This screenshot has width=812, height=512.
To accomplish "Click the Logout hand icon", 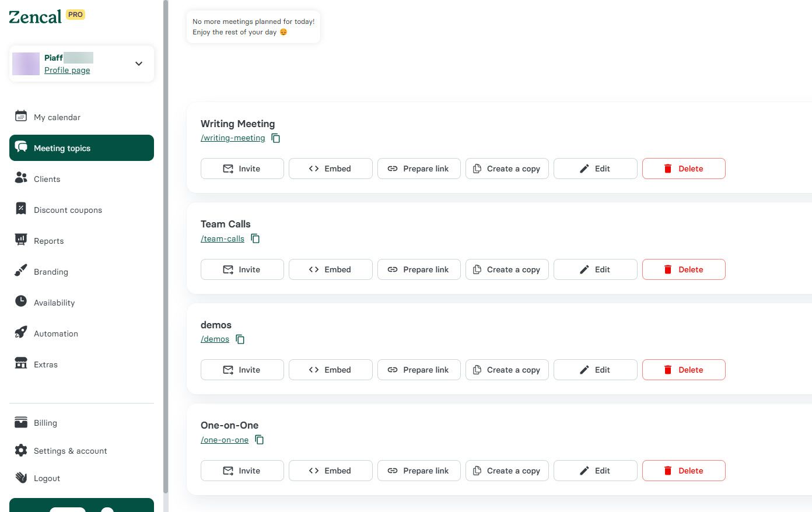I will point(20,478).
